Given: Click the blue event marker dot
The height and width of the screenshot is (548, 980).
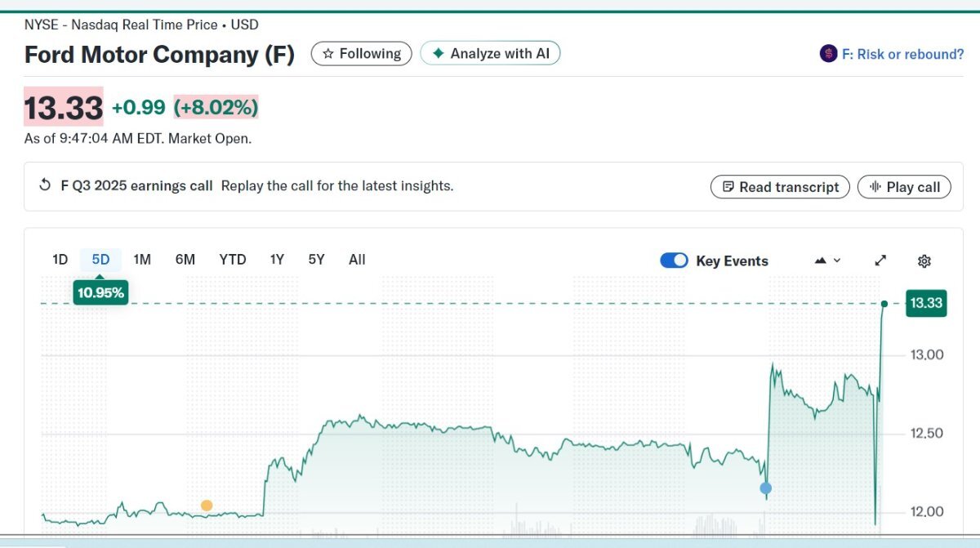Looking at the screenshot, I should click(x=766, y=488).
